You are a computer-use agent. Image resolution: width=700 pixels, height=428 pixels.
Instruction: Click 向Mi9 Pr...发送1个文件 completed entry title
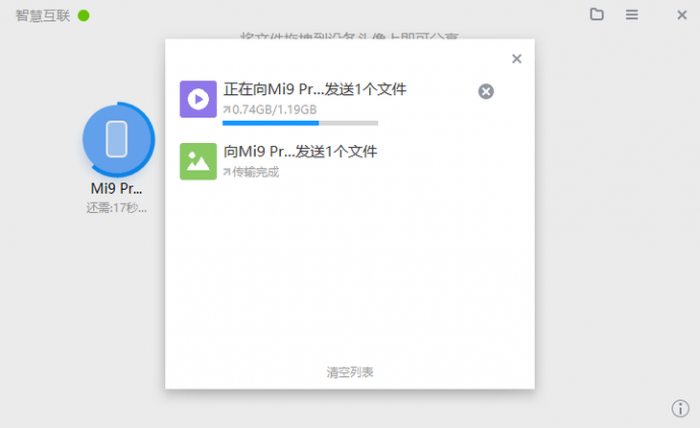click(x=300, y=152)
